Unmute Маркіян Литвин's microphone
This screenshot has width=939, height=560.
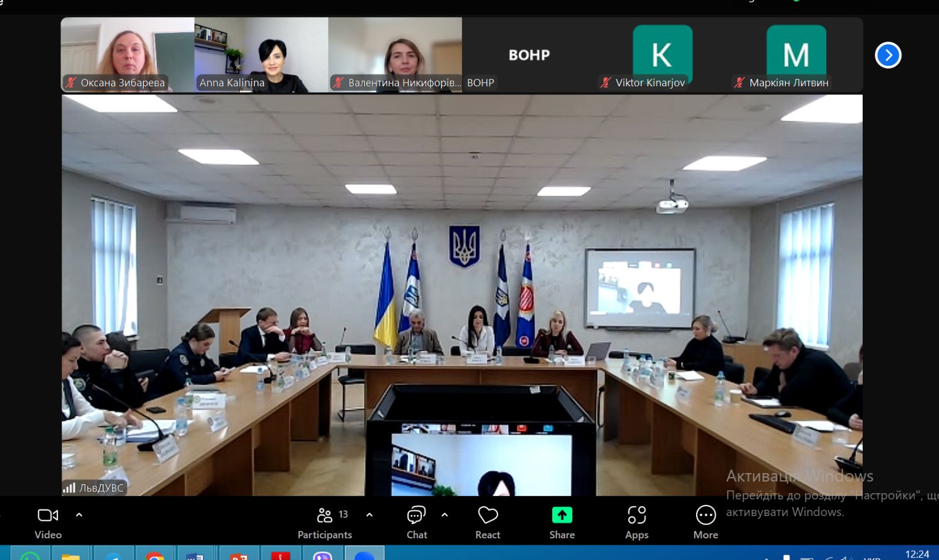coord(738,83)
